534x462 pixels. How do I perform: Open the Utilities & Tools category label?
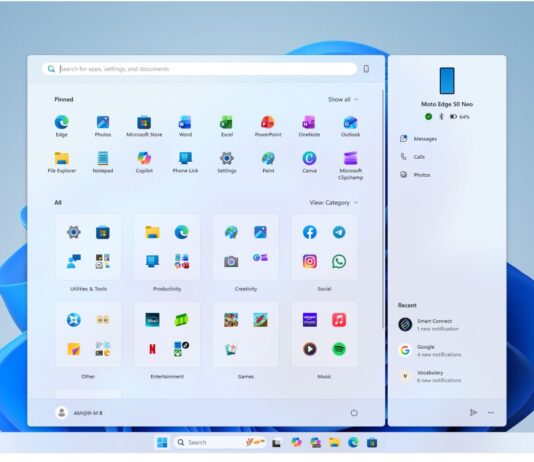[88, 289]
